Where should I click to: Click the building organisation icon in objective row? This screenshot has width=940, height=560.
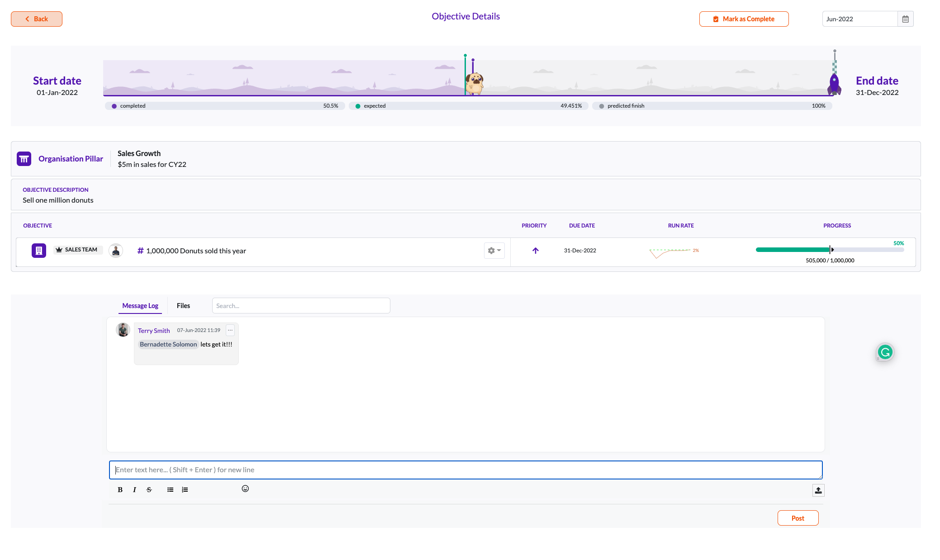click(x=39, y=250)
